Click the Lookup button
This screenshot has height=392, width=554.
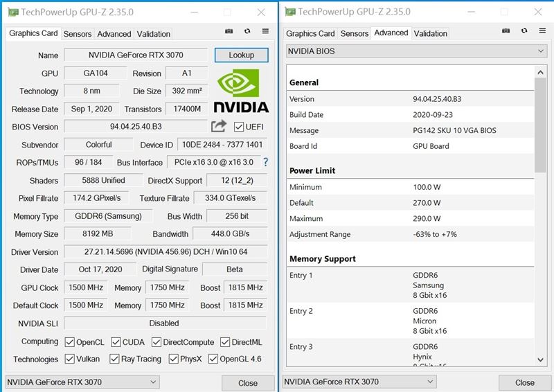(241, 55)
